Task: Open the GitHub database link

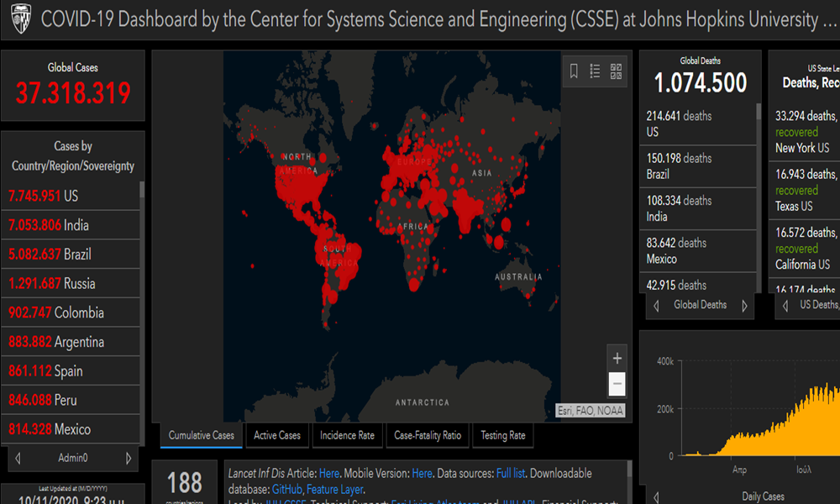Action: 286,489
